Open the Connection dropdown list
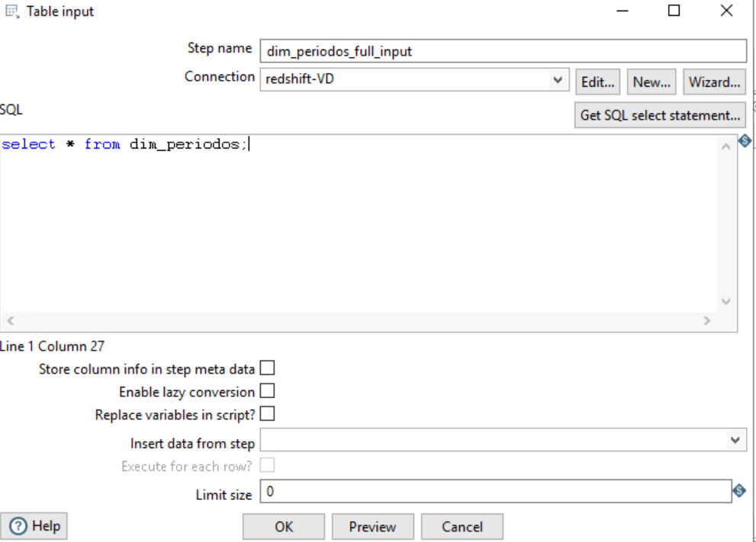 tap(558, 79)
